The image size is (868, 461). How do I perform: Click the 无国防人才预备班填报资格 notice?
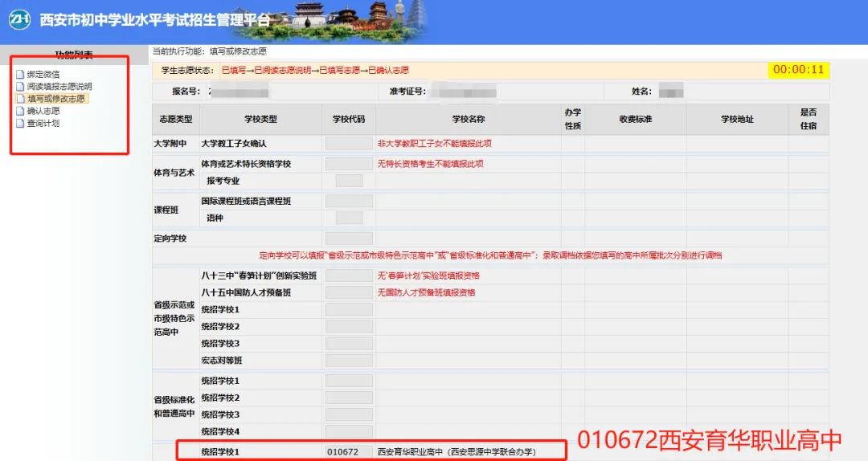pyautogui.click(x=426, y=292)
